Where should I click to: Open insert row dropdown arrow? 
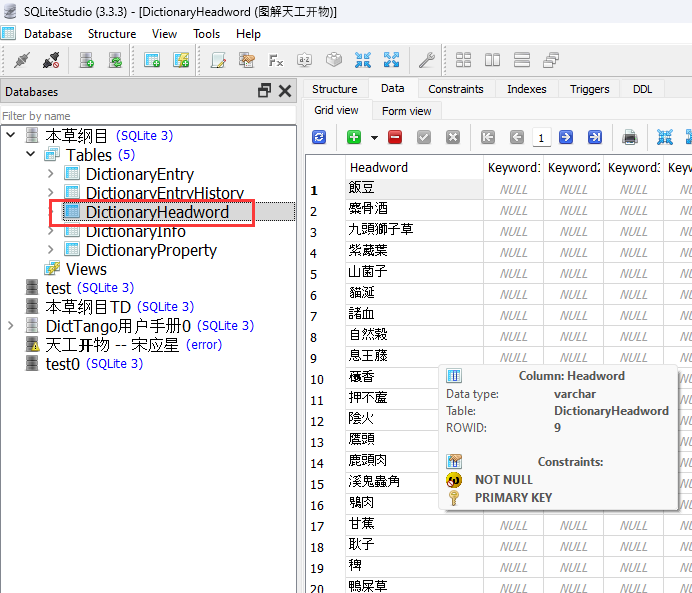[374, 138]
